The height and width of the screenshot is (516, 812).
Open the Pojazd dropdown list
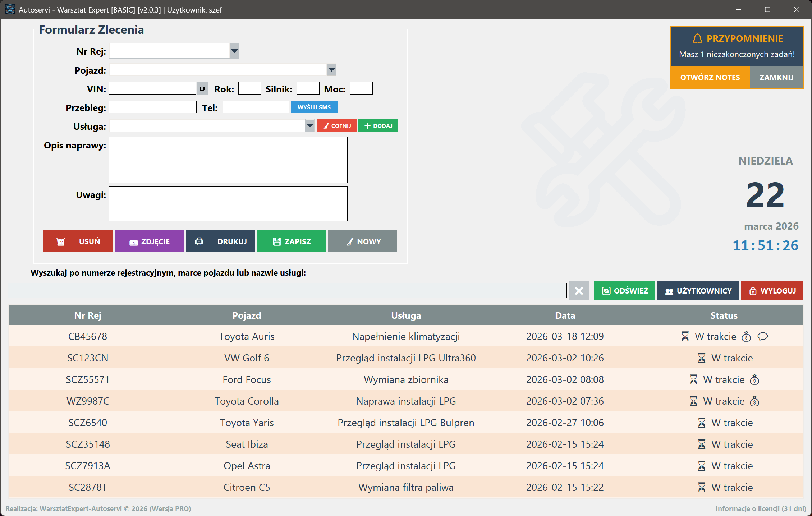(331, 70)
